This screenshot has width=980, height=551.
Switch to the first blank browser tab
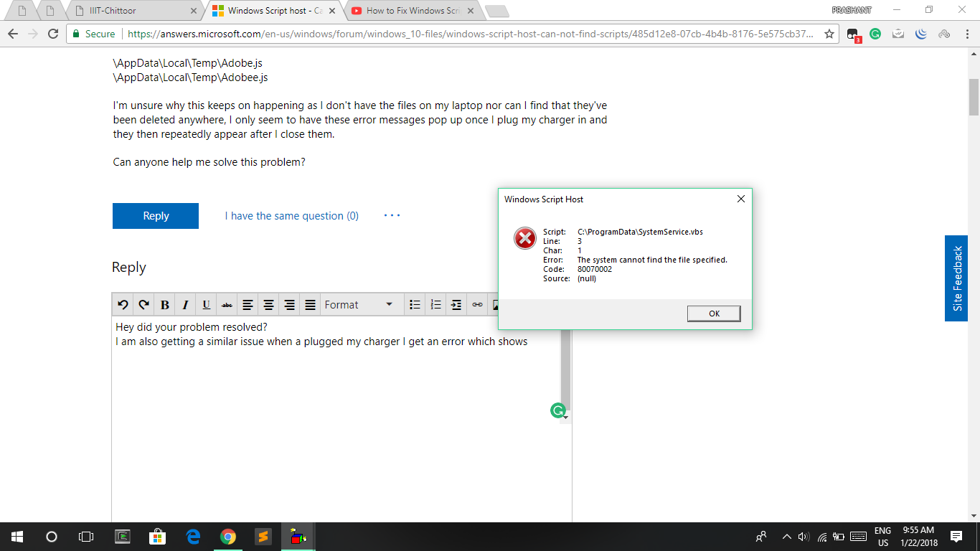(23, 11)
